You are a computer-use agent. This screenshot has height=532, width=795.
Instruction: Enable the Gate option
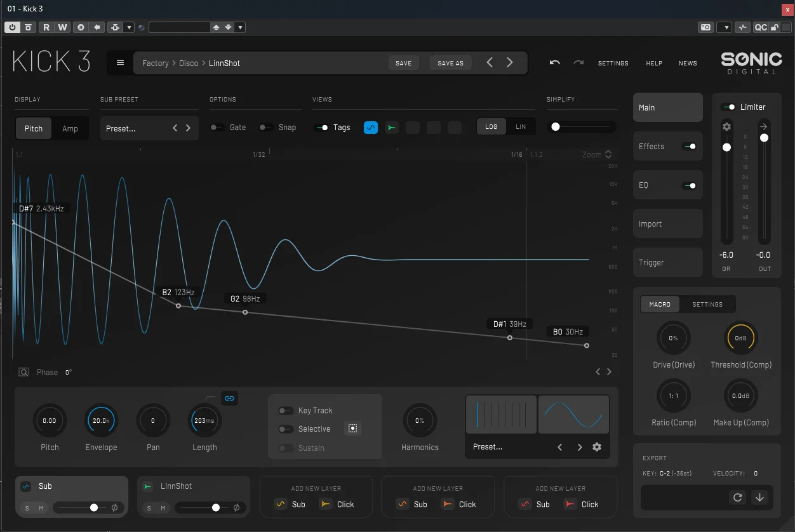pos(217,128)
